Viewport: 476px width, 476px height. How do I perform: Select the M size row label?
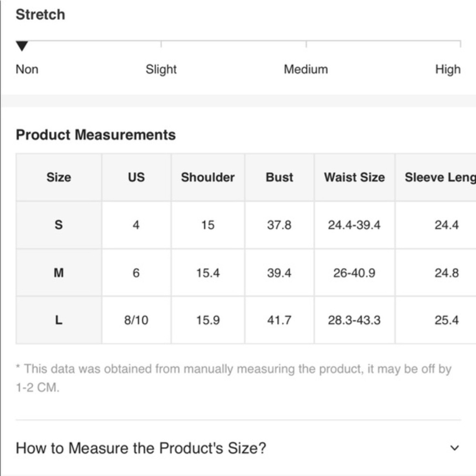coord(59,273)
